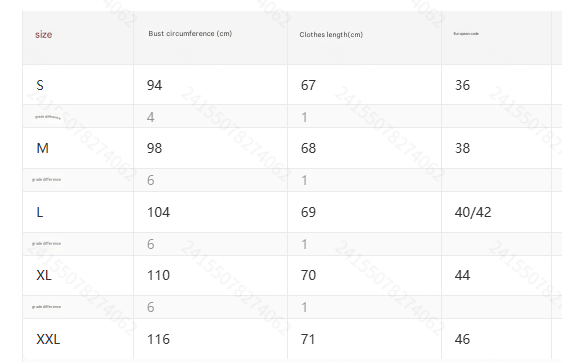Select the Bust circumference (cm) header
This screenshot has height=362, width=562.
190,34
